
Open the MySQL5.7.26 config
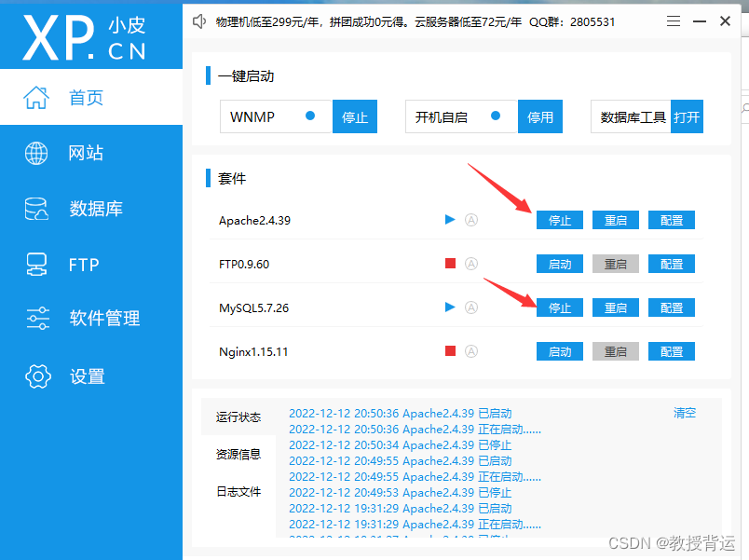[672, 307]
